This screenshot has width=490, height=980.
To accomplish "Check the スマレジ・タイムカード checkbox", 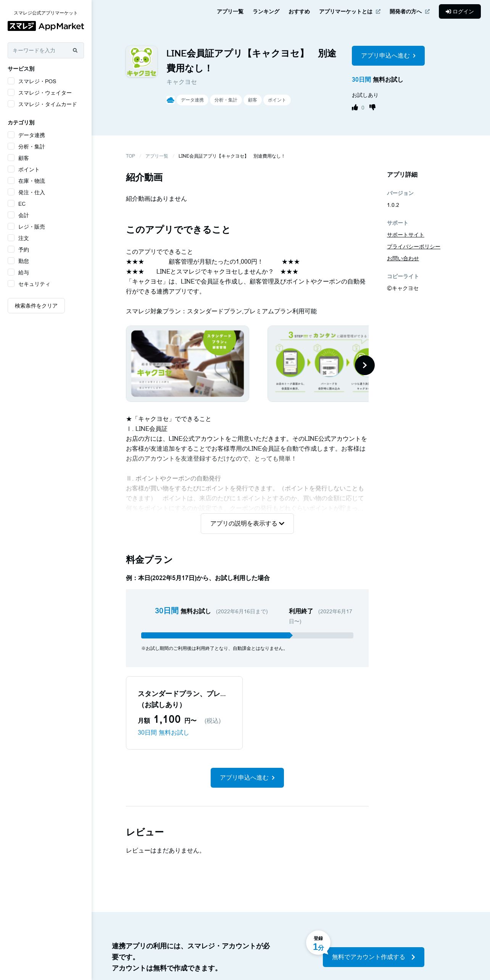I will coord(11,104).
